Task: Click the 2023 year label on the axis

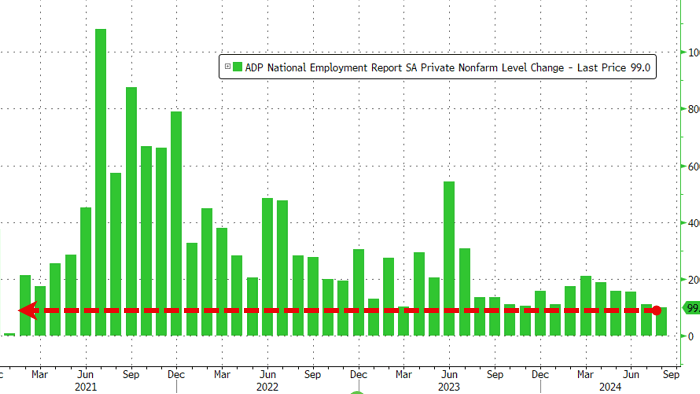Action: tap(449, 387)
